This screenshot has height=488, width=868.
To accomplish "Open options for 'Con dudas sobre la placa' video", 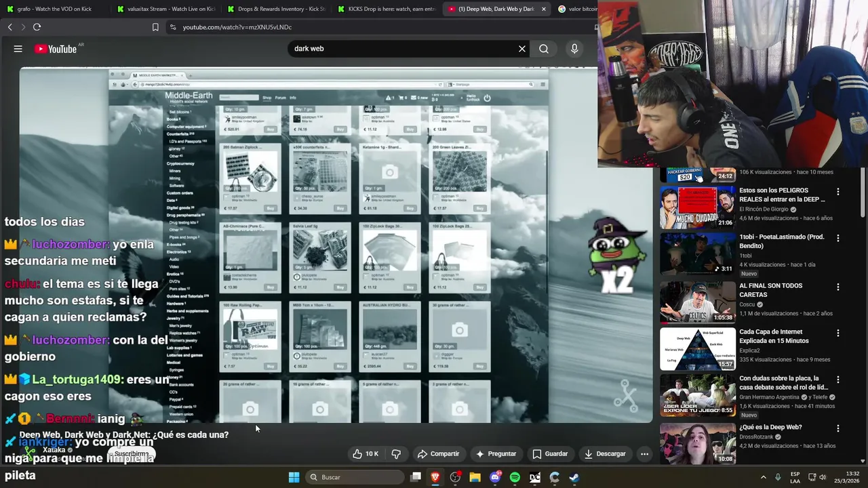I will (x=838, y=380).
